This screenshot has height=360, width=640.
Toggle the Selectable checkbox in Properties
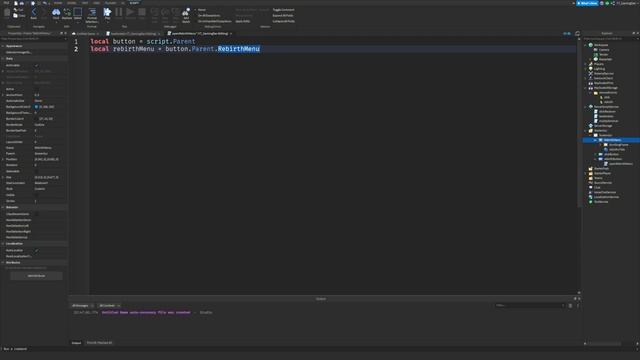[36, 171]
